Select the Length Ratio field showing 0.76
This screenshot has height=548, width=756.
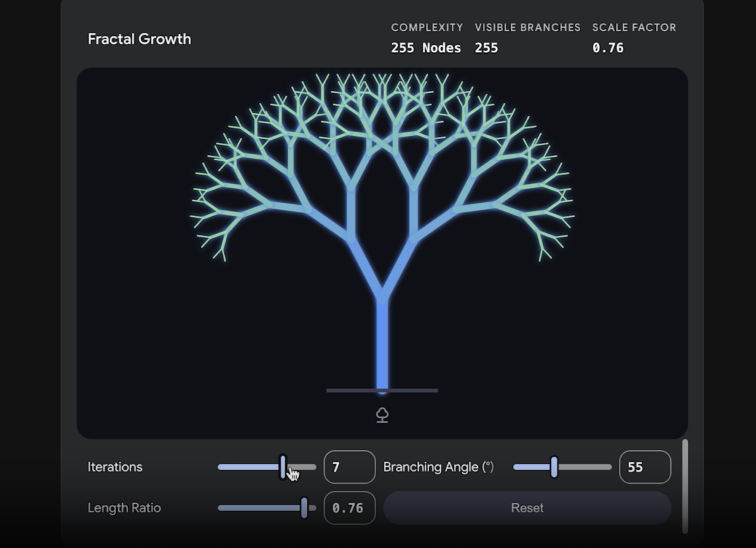349,508
